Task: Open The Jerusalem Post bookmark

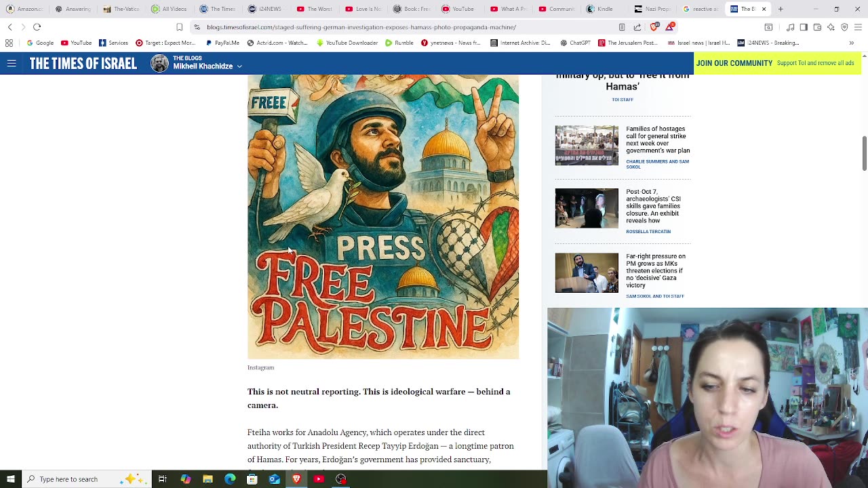Action: (627, 43)
